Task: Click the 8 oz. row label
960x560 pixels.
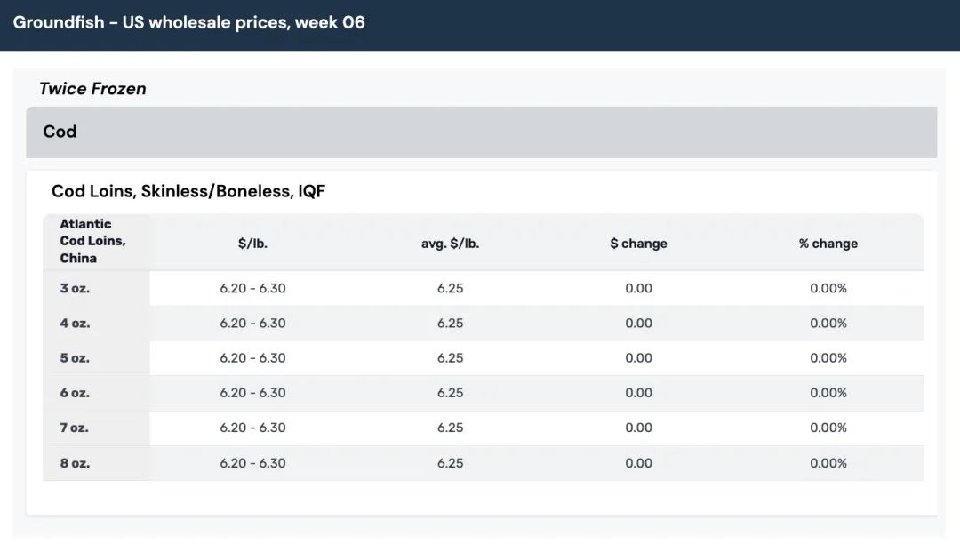Action: (x=75, y=463)
